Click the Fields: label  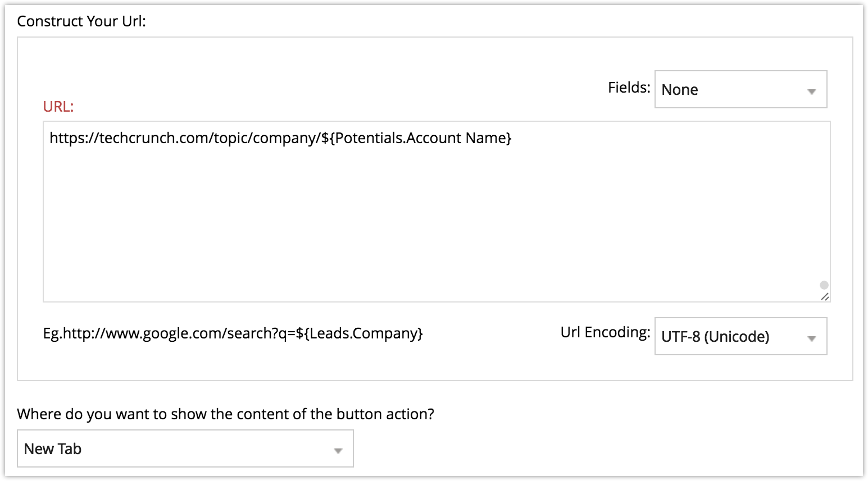(x=629, y=88)
